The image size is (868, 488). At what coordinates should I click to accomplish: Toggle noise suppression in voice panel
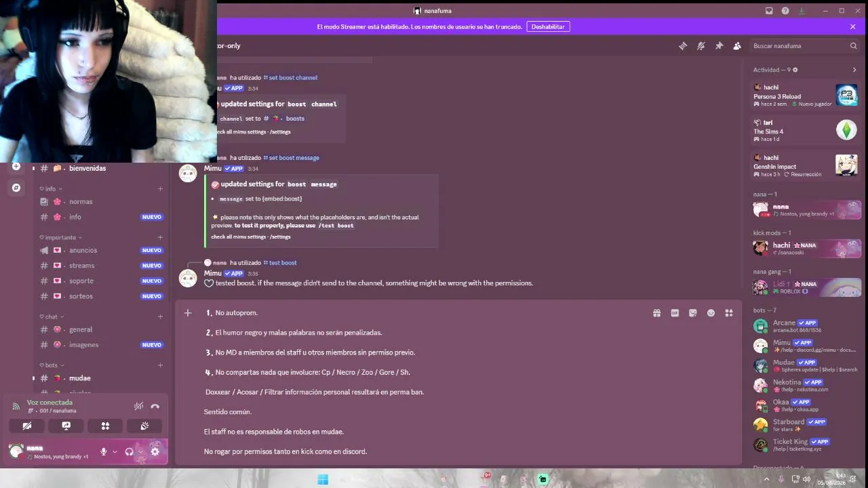tap(138, 406)
